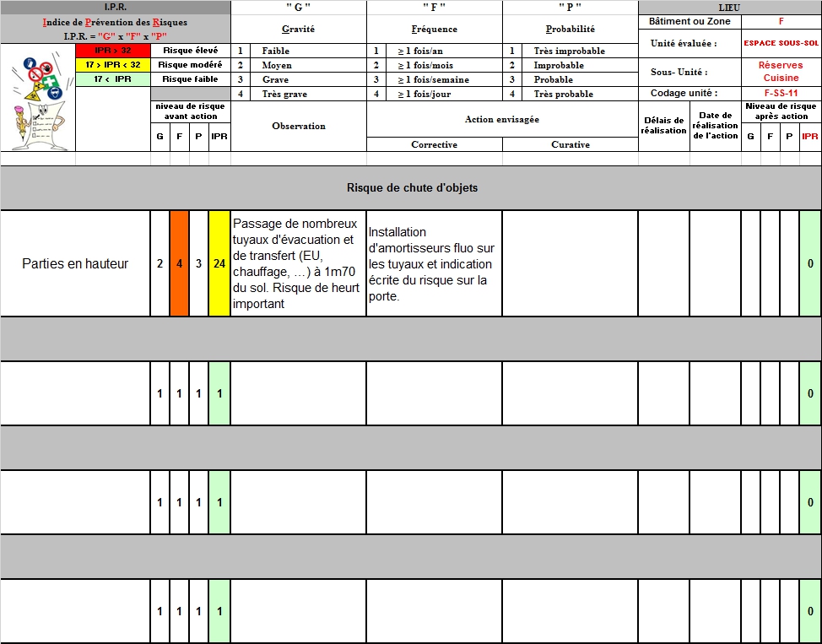The width and height of the screenshot is (822, 644).
Task: Click the "Corrective" sub-header cell
Action: (x=434, y=145)
